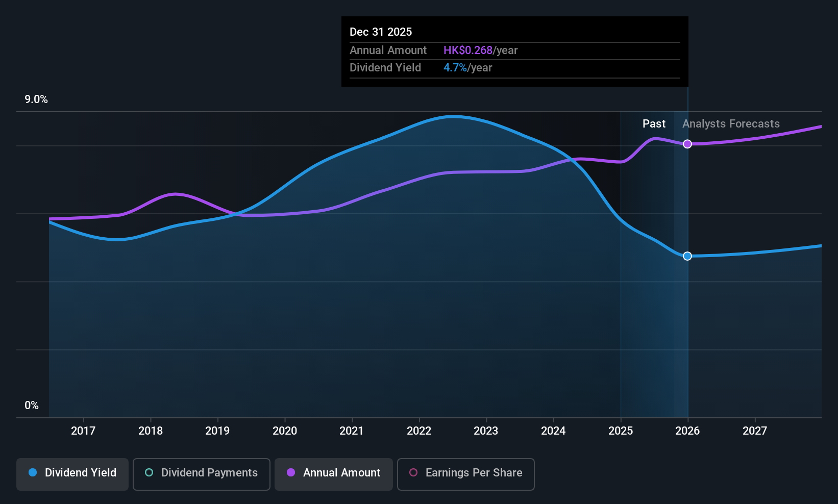Viewport: 838px width, 504px height.
Task: Click the 9.0% y-axis label
Action: click(x=36, y=99)
